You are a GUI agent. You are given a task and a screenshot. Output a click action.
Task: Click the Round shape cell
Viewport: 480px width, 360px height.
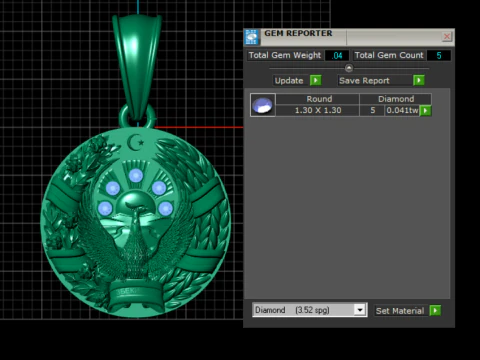[319, 99]
